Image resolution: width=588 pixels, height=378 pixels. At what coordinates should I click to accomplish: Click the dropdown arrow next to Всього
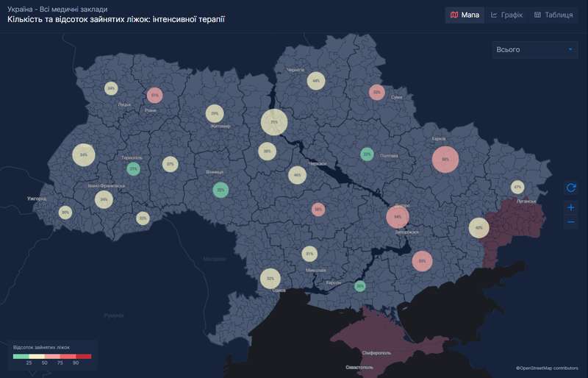click(x=570, y=49)
